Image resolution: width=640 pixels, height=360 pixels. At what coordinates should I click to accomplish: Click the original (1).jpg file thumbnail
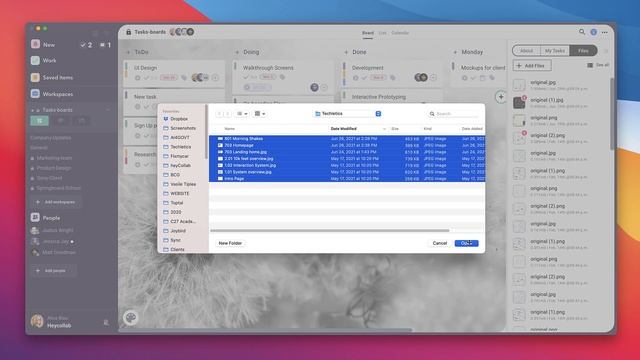(x=519, y=102)
